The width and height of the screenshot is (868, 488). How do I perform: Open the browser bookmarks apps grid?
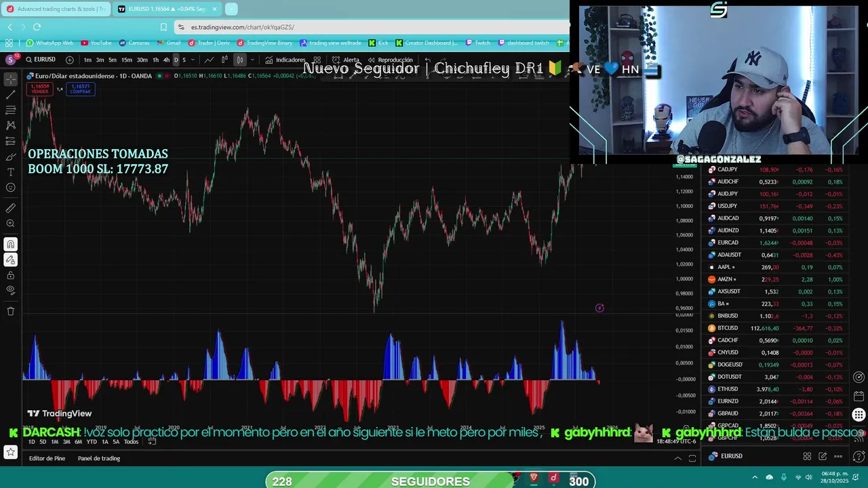9,43
